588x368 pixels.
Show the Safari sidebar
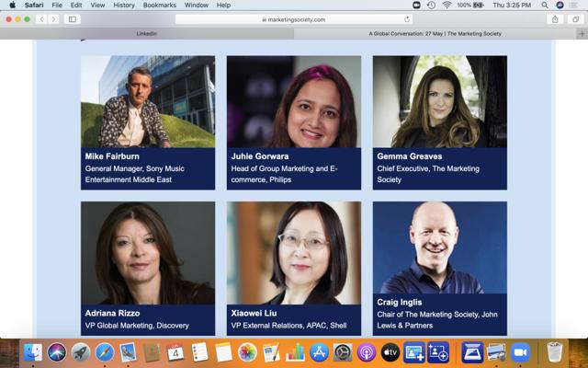73,19
